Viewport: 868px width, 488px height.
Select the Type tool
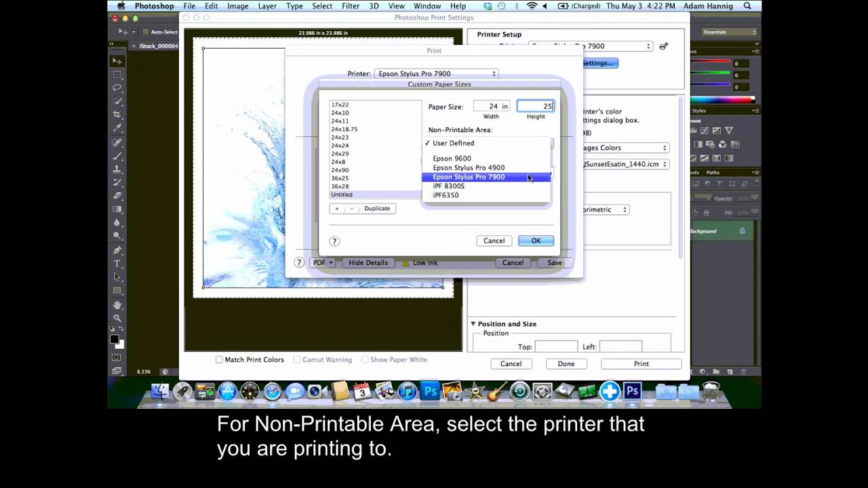click(117, 264)
